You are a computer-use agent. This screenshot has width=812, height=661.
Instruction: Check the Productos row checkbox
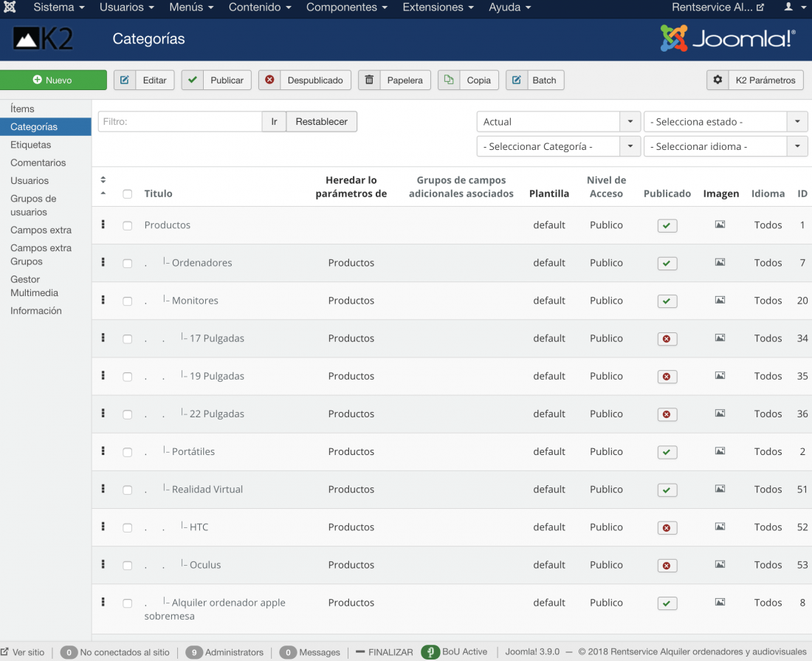(x=128, y=225)
